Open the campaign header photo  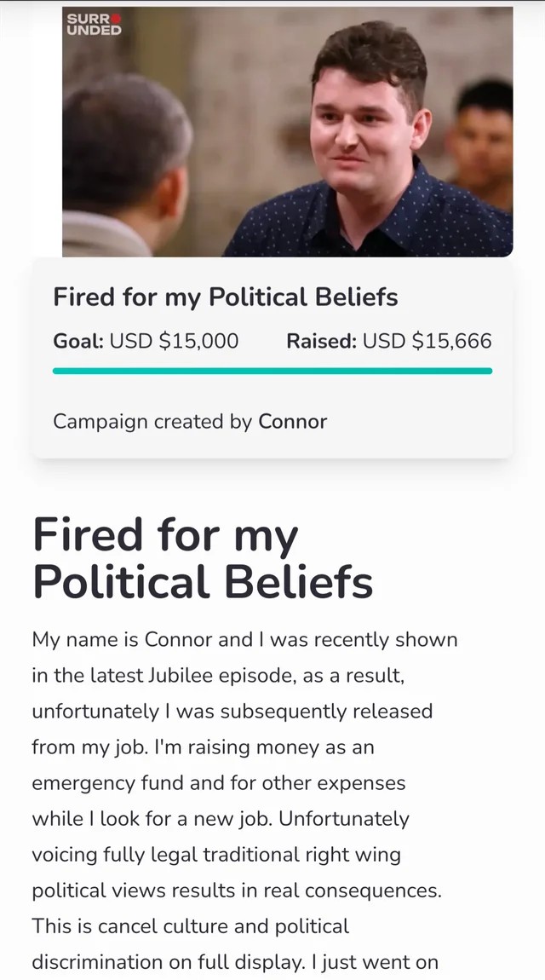coord(288,132)
